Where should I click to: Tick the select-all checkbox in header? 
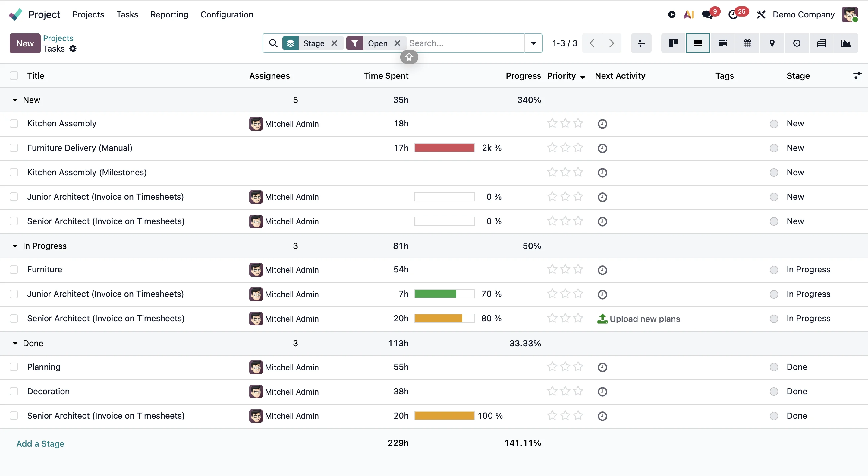(x=14, y=76)
